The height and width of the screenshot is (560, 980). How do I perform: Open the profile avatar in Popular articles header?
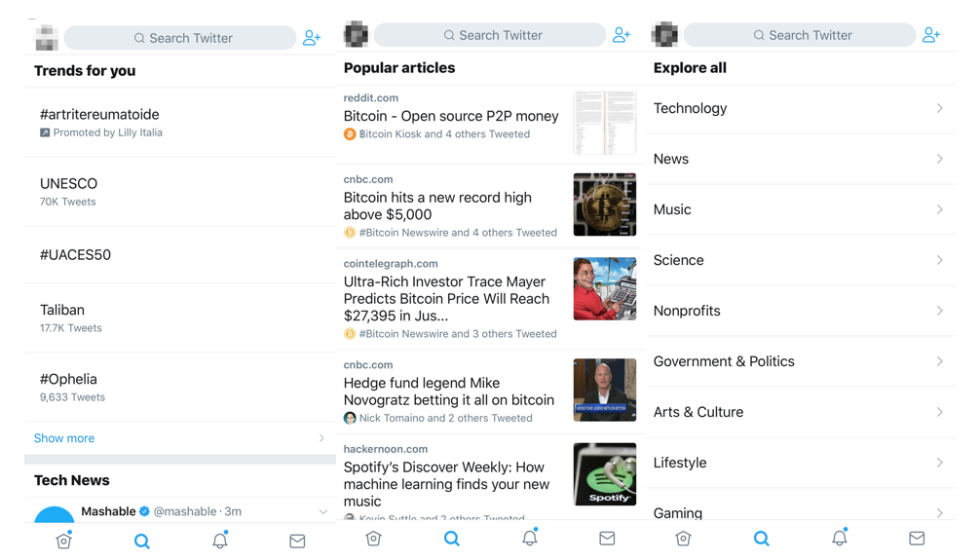pyautogui.click(x=357, y=34)
